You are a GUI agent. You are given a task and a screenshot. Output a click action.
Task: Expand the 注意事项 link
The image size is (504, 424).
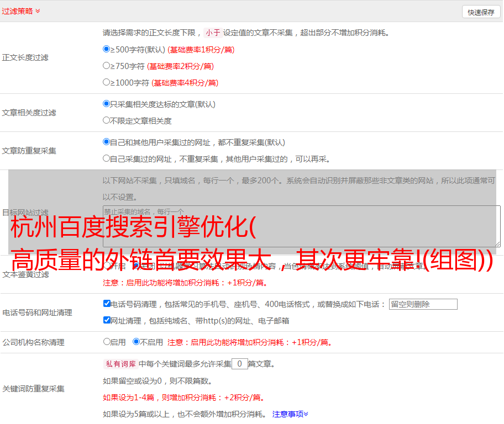[x=290, y=414]
